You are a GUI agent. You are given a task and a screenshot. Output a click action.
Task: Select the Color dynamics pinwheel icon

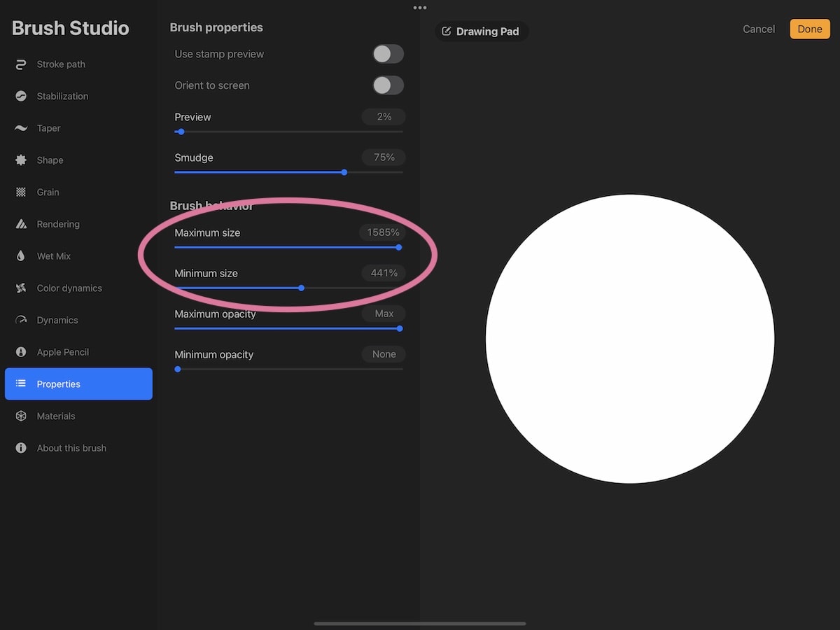coord(21,288)
